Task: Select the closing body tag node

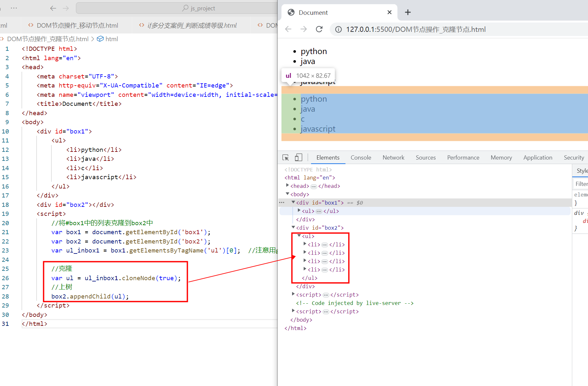Action: click(x=301, y=320)
